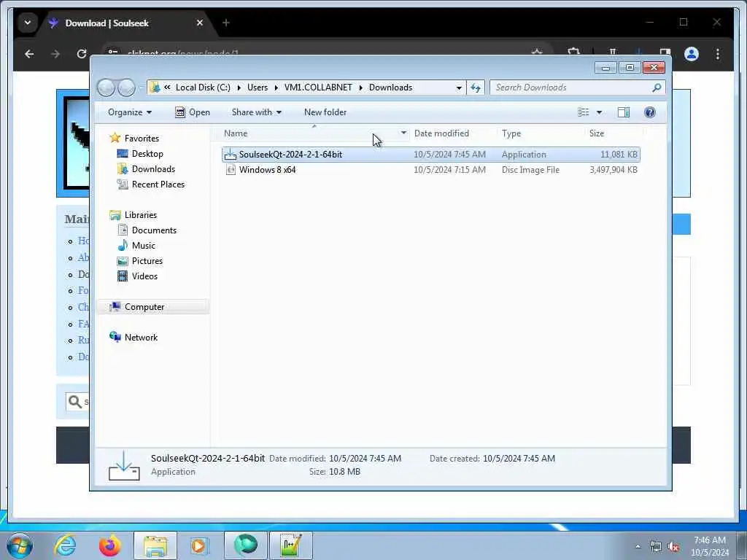Select Libraries in navigation pane

tap(141, 215)
